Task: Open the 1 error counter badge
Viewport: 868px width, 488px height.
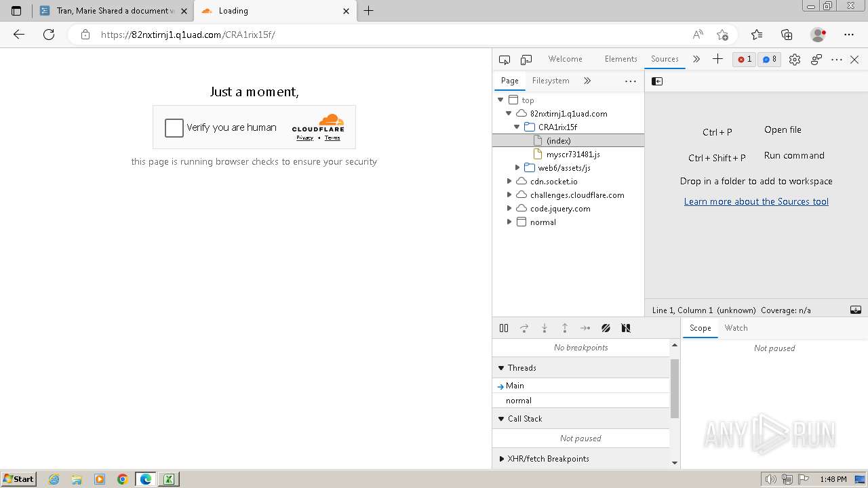Action: [x=745, y=60]
